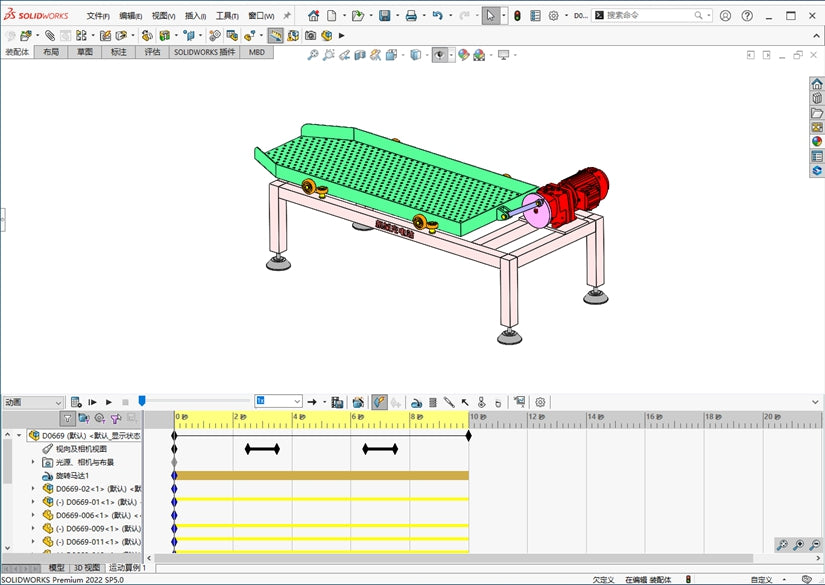Open the 文件(F) menu

click(x=98, y=16)
